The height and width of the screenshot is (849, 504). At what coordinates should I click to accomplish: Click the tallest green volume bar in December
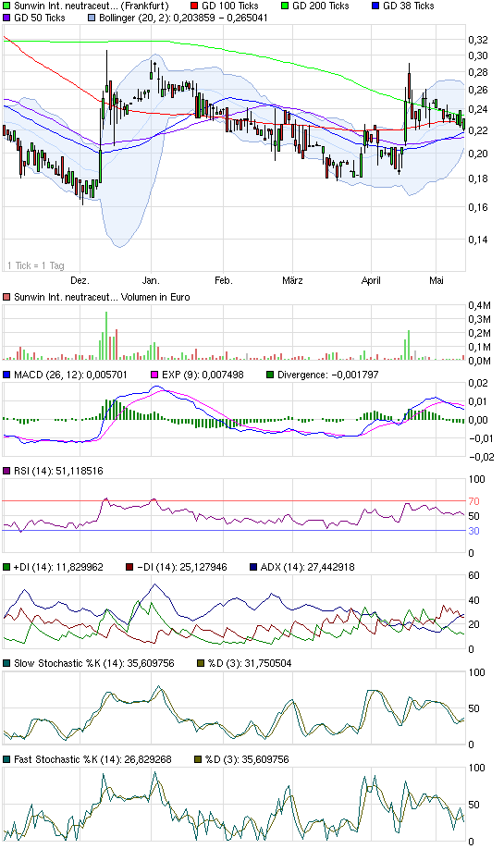[x=106, y=336]
